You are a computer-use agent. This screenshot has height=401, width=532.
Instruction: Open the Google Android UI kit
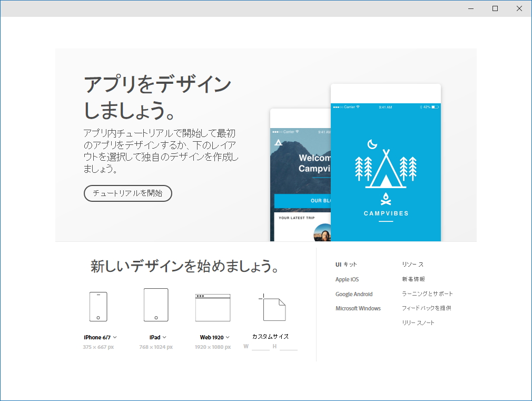[x=354, y=294]
